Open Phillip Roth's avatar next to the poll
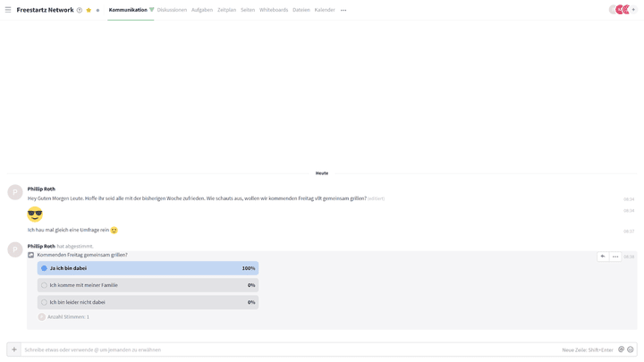Image resolution: width=644 pixels, height=362 pixels. (15, 249)
